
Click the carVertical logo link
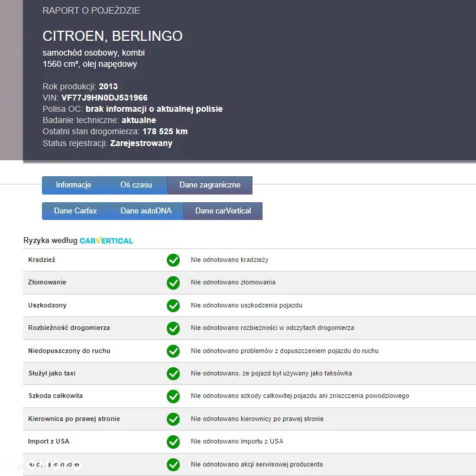click(x=106, y=241)
